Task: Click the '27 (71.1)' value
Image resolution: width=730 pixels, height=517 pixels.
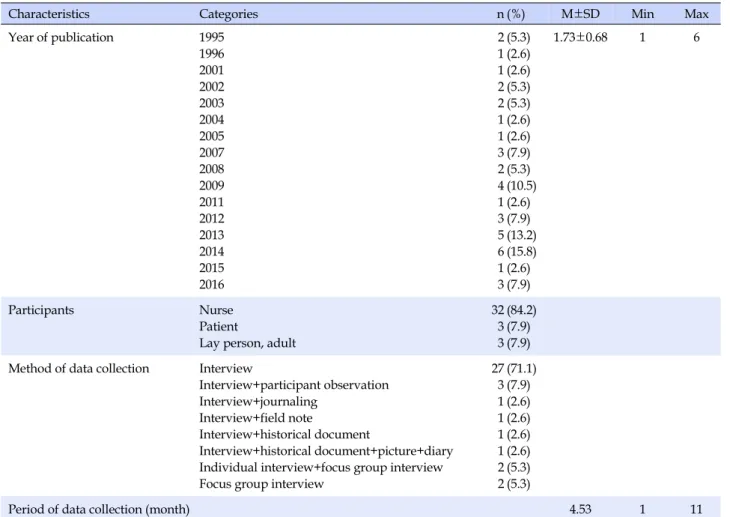Action: tap(514, 369)
